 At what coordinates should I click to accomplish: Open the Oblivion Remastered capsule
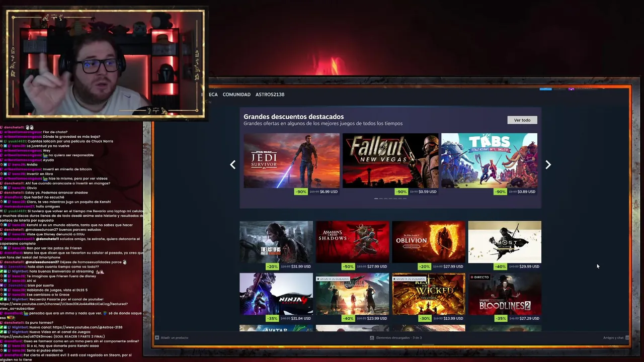429,242
